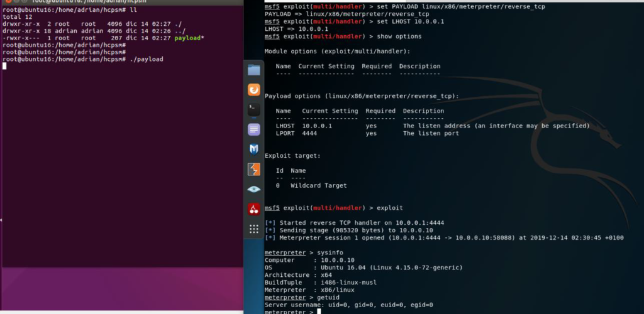
Task: Launch the Firefox browser from the dock
Action: 254,90
